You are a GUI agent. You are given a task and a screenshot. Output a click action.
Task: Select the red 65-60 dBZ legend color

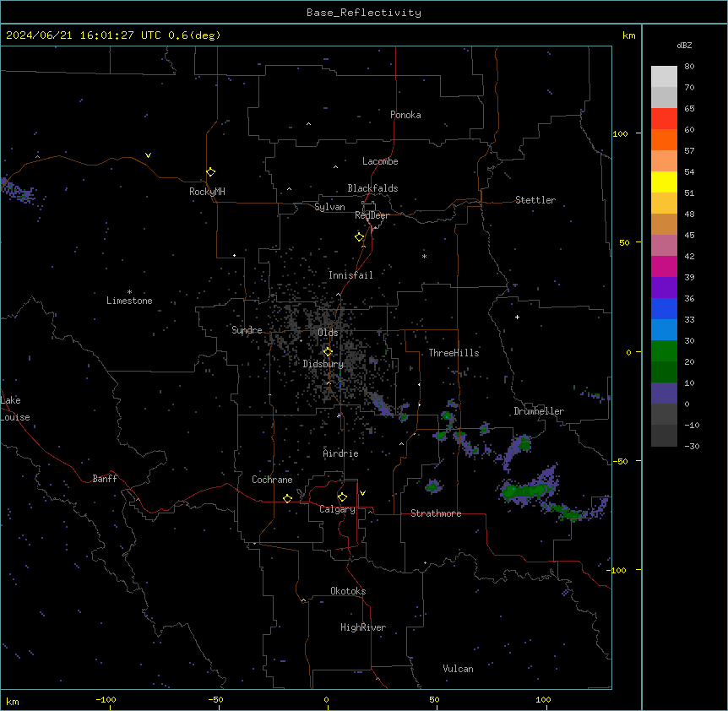[664, 119]
